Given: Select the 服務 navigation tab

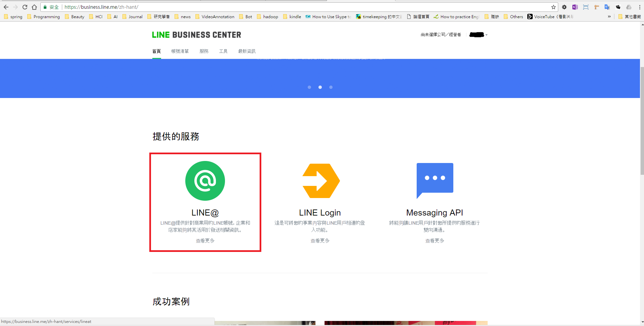Looking at the screenshot, I should point(204,51).
